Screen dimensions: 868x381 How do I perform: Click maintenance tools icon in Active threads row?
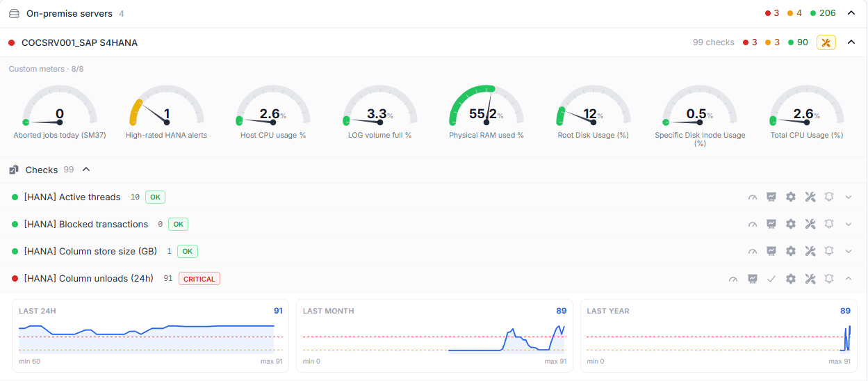coord(810,197)
